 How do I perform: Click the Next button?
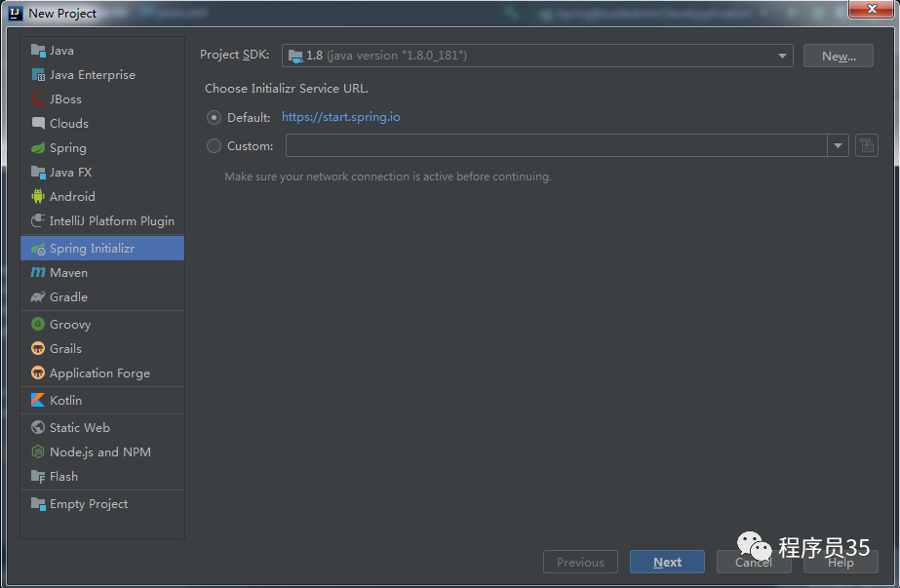pyautogui.click(x=667, y=563)
